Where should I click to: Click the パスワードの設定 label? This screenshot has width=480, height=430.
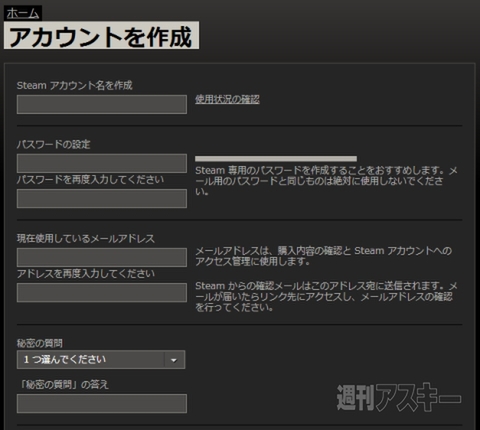point(54,144)
